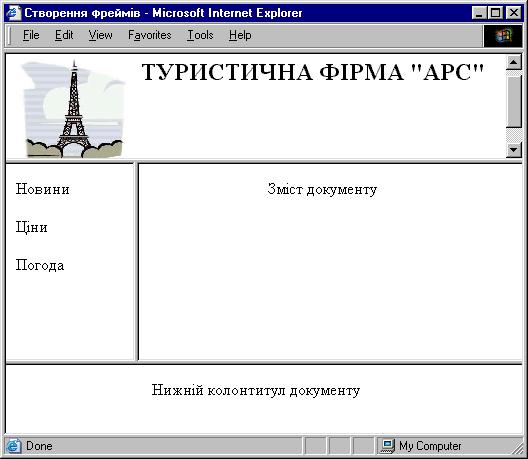Open the Help menu

240,35
